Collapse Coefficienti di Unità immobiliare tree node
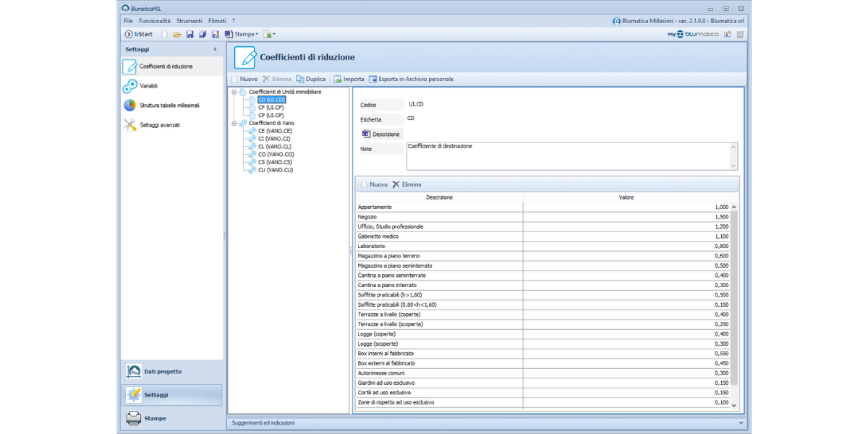The width and height of the screenshot is (868, 434). [234, 93]
